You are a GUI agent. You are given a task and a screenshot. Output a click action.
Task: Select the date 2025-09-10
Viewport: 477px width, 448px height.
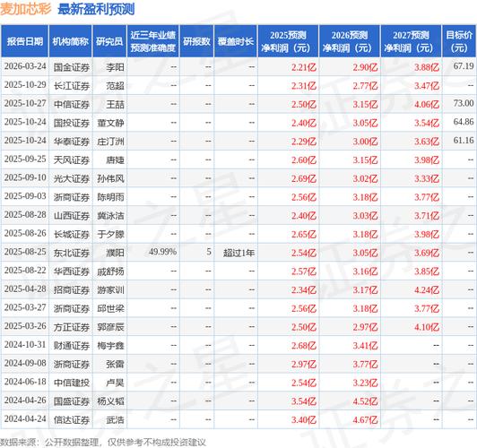coord(25,177)
